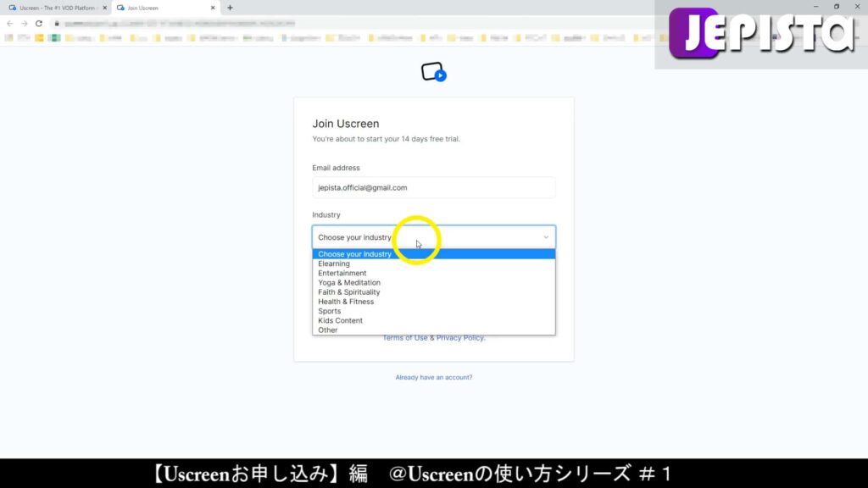Select Elearning from the industry list
Image resolution: width=868 pixels, height=488 pixels.
334,263
